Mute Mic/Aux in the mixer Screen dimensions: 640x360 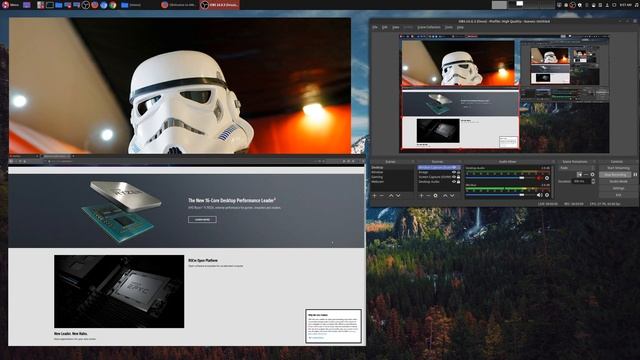[540, 195]
